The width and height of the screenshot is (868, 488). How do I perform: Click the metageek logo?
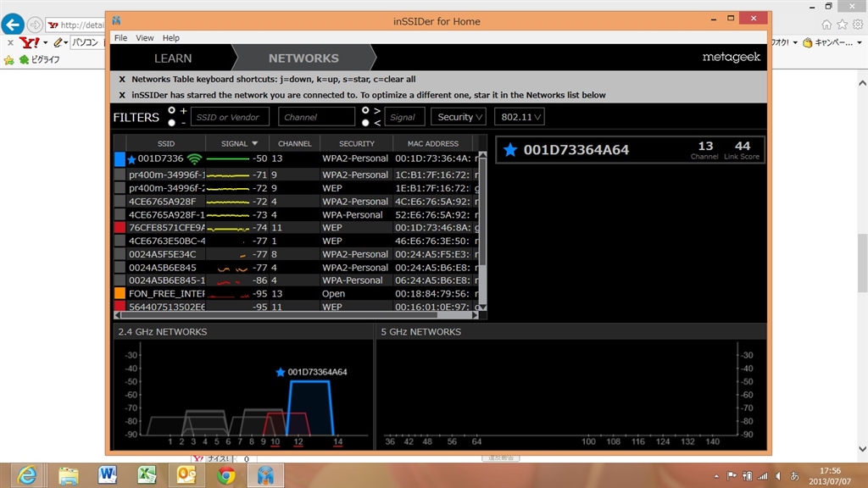(732, 57)
